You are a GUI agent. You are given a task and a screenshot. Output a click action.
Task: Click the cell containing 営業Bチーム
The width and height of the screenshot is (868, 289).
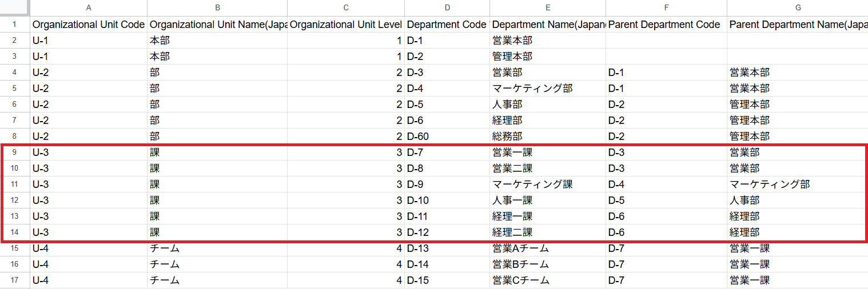pyautogui.click(x=547, y=264)
